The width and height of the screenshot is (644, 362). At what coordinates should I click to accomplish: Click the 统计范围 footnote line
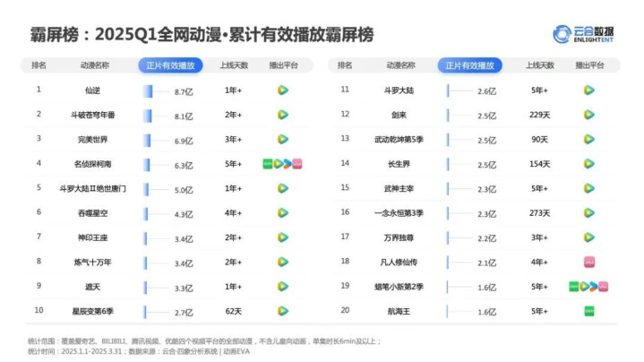[204, 341]
